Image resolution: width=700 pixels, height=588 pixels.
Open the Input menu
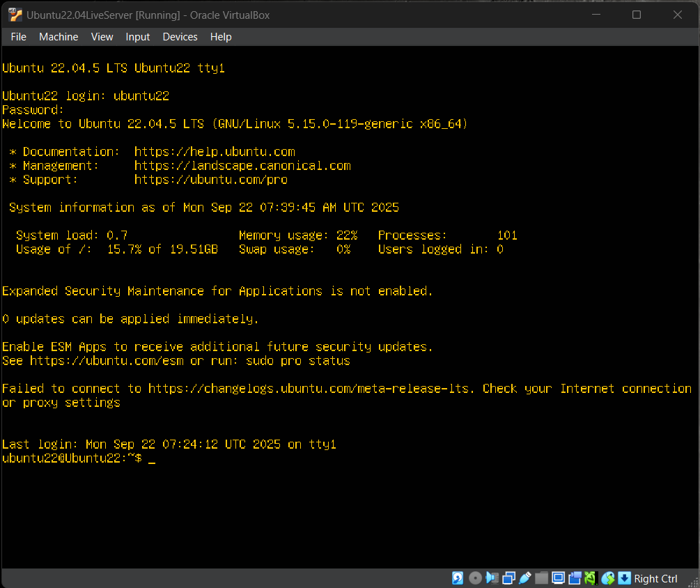coord(137,37)
